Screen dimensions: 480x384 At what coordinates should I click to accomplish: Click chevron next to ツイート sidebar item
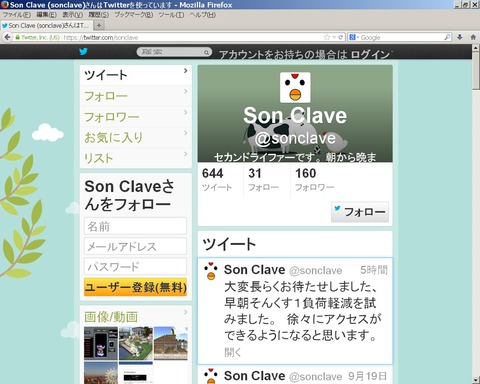click(186, 70)
